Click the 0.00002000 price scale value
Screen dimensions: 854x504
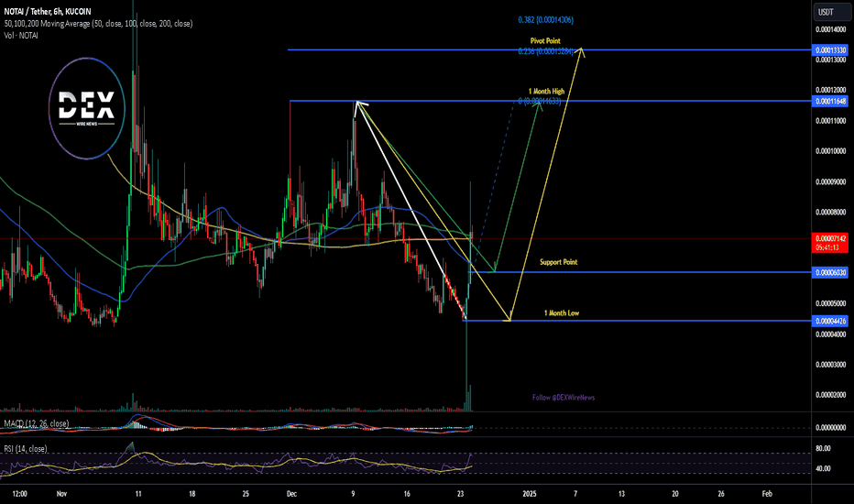click(x=830, y=394)
